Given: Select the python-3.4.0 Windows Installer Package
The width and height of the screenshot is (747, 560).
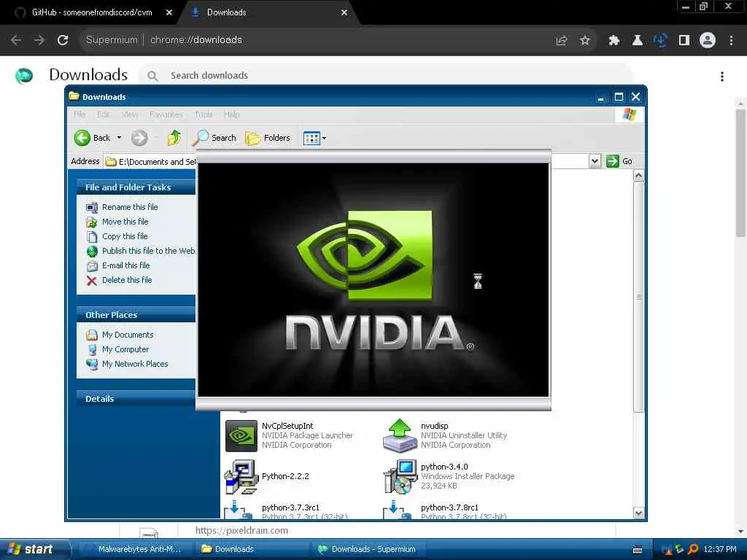Looking at the screenshot, I should 449,477.
